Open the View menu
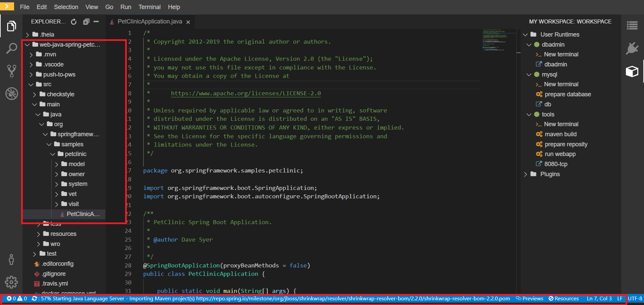 92,7
